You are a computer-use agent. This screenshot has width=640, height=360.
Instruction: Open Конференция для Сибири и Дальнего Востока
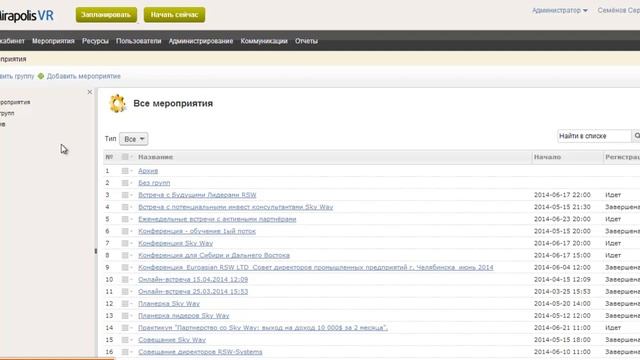click(214, 256)
